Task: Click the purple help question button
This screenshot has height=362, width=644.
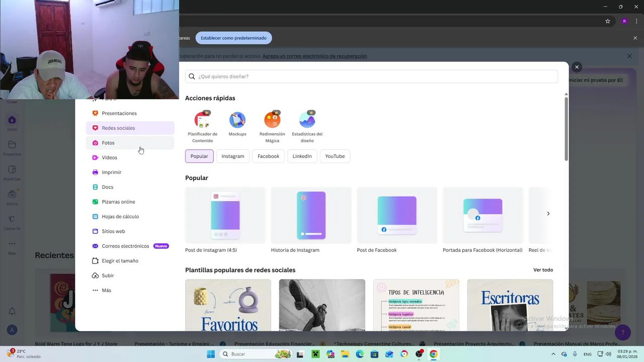Action: pyautogui.click(x=623, y=332)
